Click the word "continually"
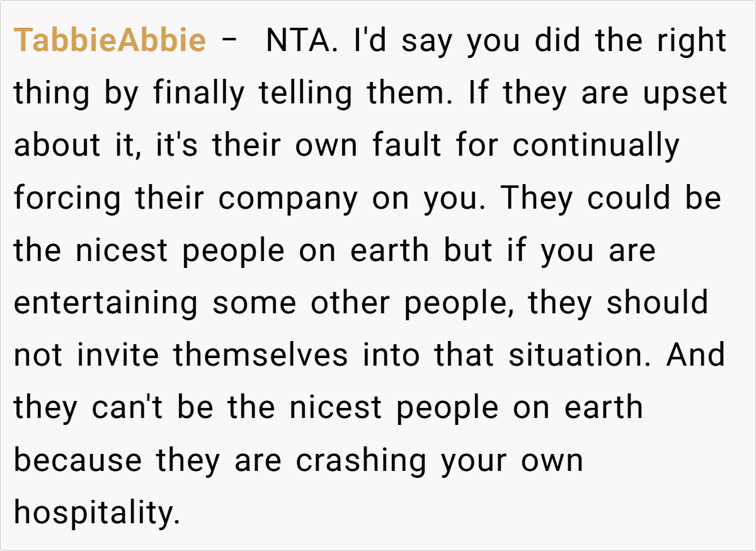Image resolution: width=756 pixels, height=551 pixels. tap(595, 146)
